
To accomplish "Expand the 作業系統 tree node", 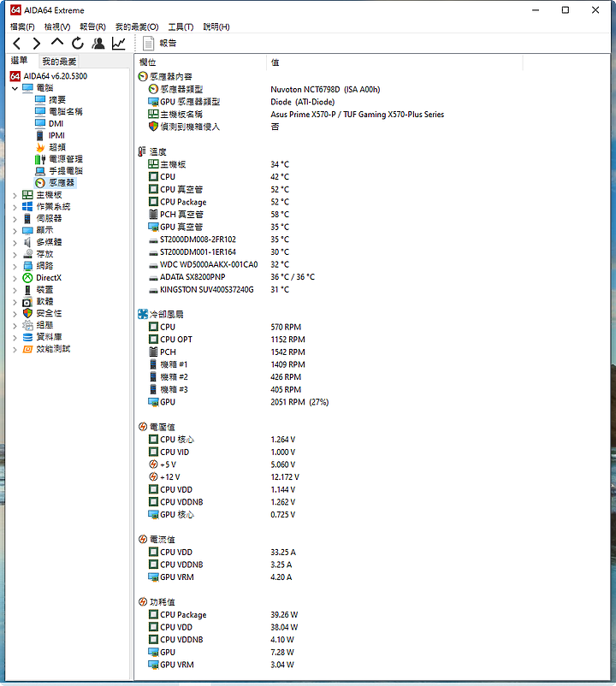I will pos(15,207).
